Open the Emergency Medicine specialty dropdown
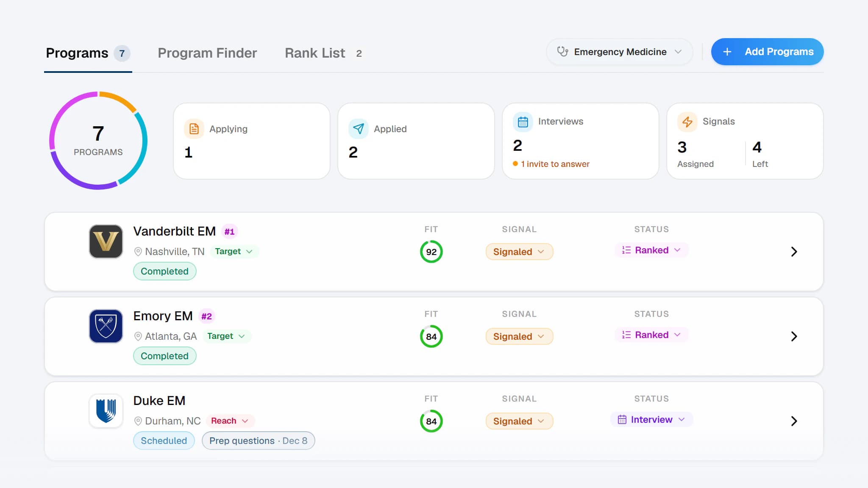Image resolution: width=868 pixels, height=488 pixels. tap(620, 52)
